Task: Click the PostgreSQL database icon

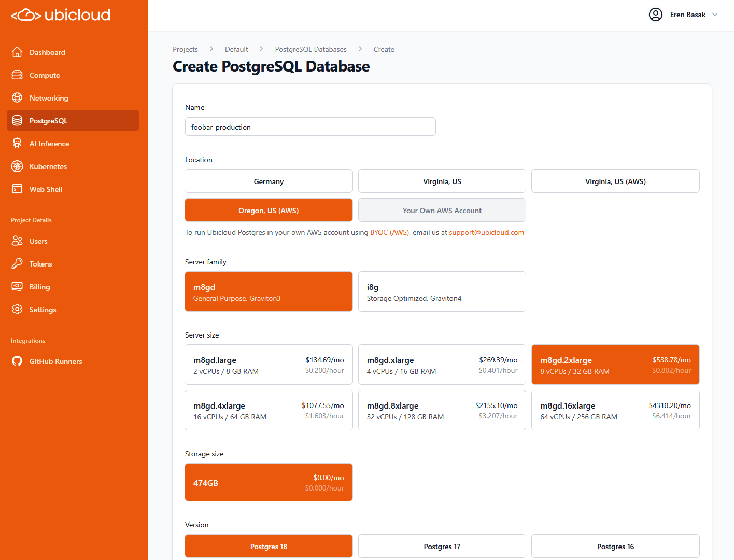Action: click(x=17, y=121)
